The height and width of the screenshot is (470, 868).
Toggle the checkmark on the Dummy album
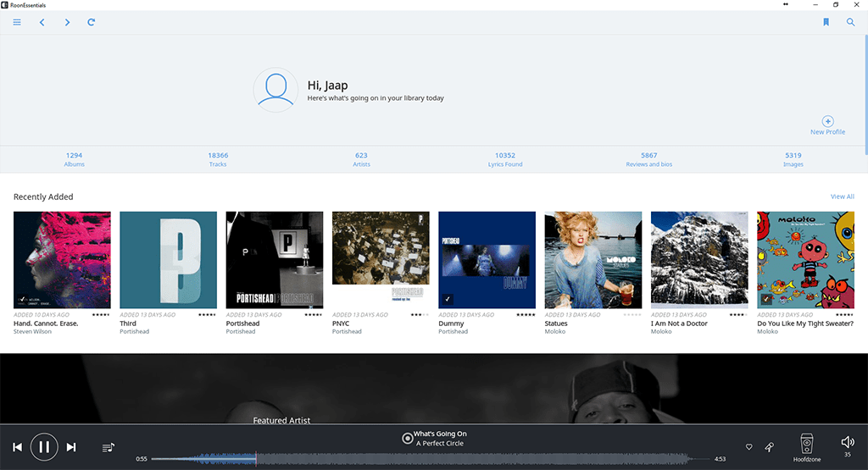tap(448, 299)
